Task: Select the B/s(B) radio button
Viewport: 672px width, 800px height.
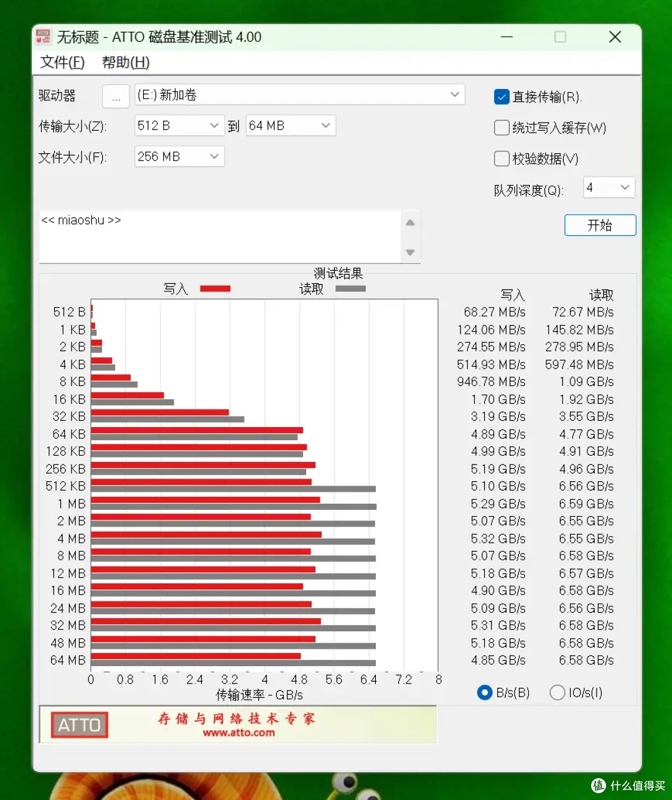Action: (485, 692)
